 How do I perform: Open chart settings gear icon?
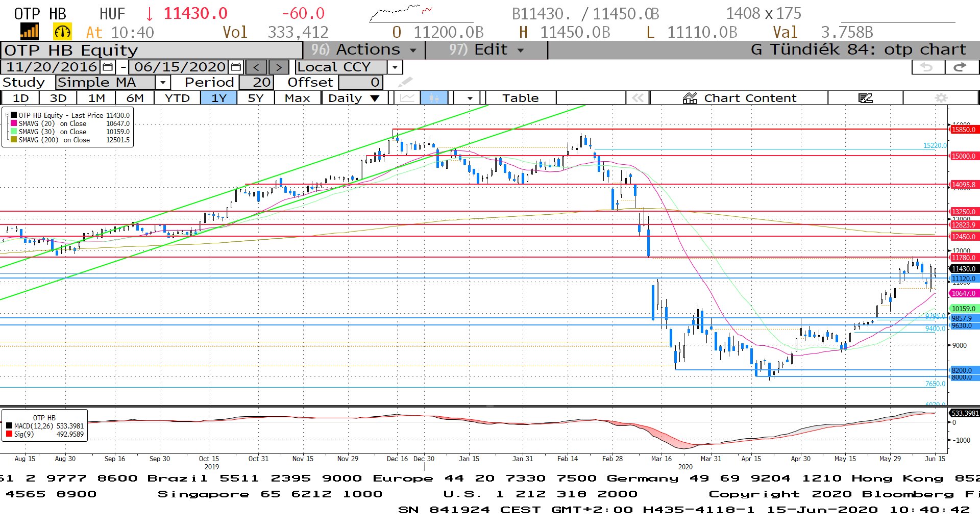(941, 97)
